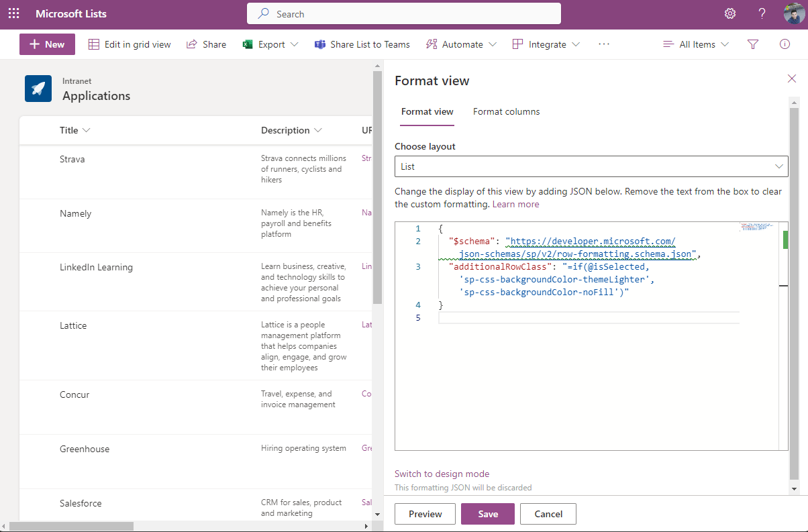
Task: Open the app launcher waffle menu
Action: point(14,13)
